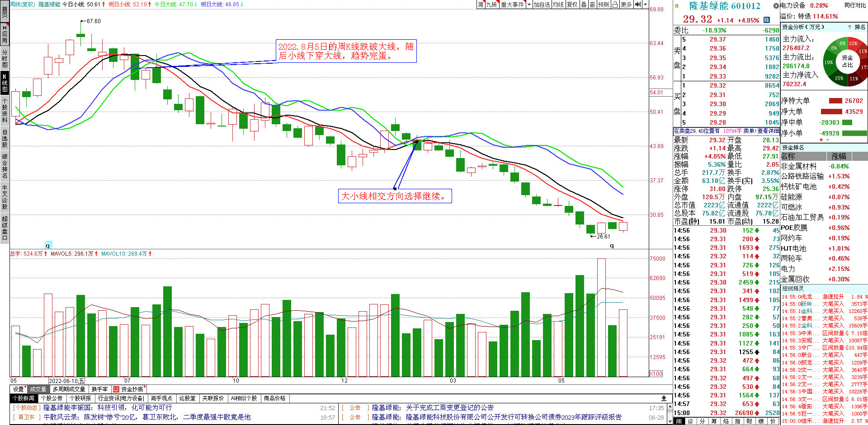This screenshot has width=868, height=425.
Task: Open the gear settings icon beside 电力设备
Action: tap(776, 6)
